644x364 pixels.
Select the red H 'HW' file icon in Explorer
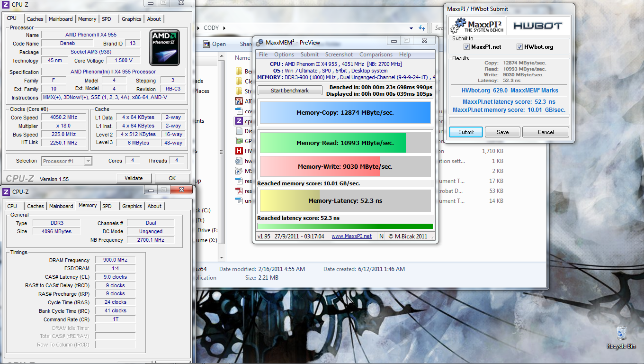pos(239,151)
